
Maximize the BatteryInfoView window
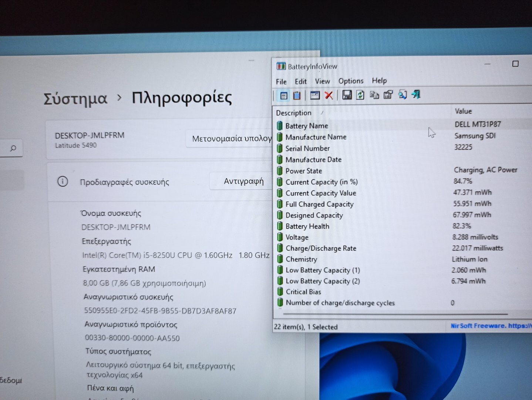tap(515, 64)
